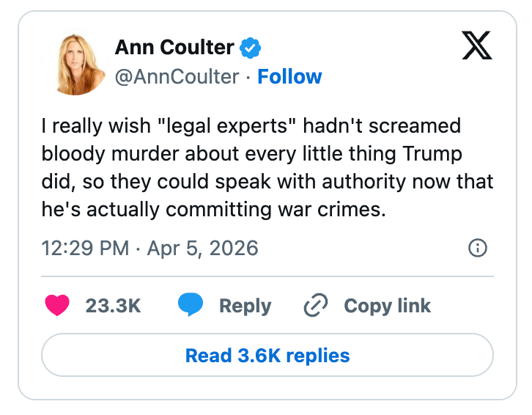
Task: Click the Ann Coulter display name
Action: [174, 48]
